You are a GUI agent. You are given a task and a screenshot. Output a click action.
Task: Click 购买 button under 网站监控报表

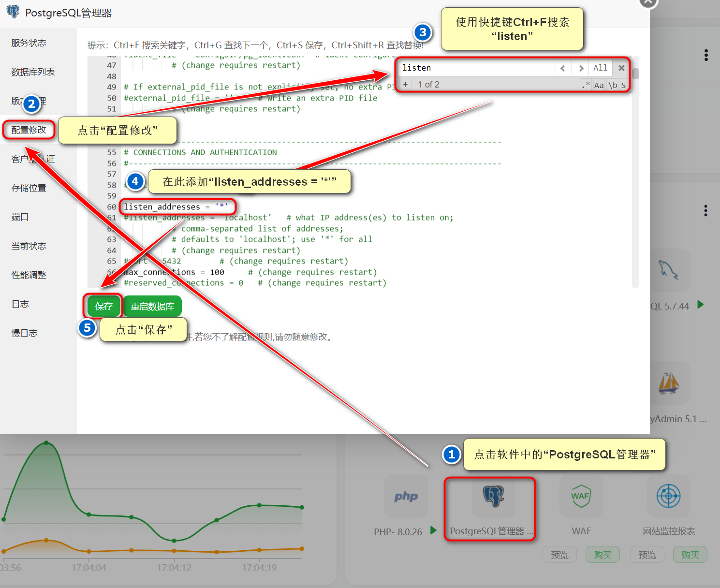pos(690,555)
